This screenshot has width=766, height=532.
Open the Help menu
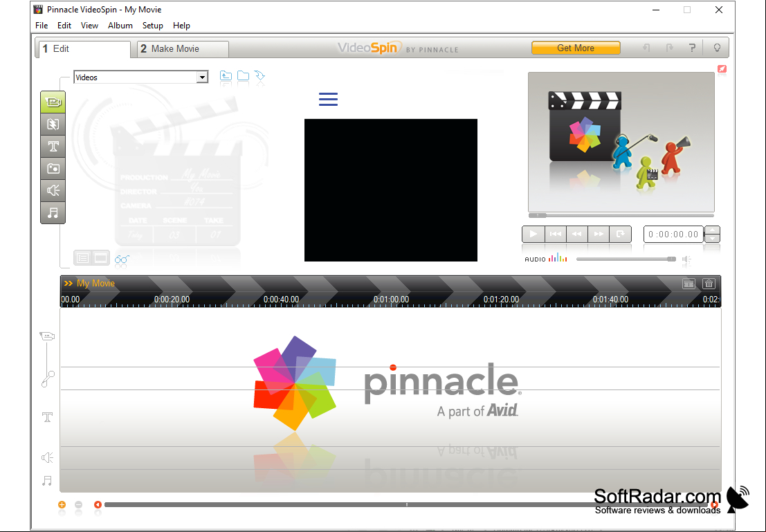(181, 26)
